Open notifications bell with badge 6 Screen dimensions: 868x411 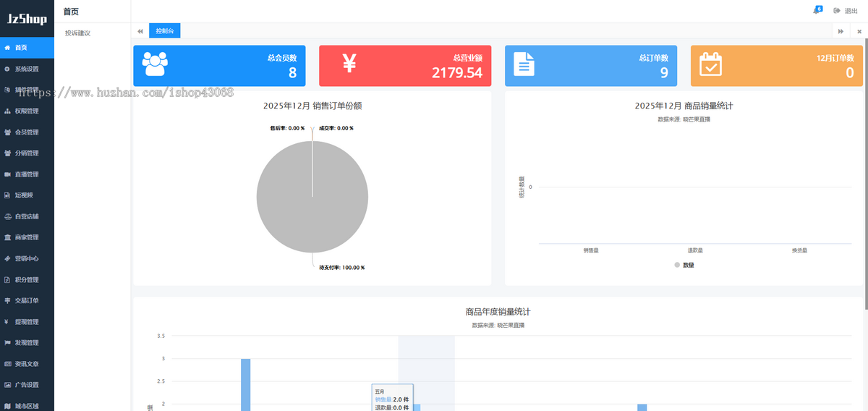(817, 10)
